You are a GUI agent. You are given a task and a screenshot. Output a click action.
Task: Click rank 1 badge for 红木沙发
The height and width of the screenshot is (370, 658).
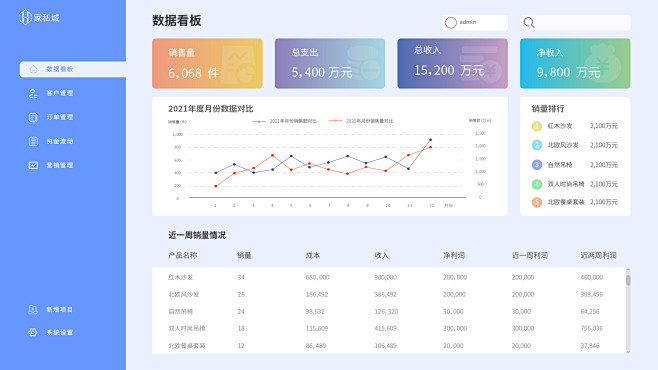(537, 126)
